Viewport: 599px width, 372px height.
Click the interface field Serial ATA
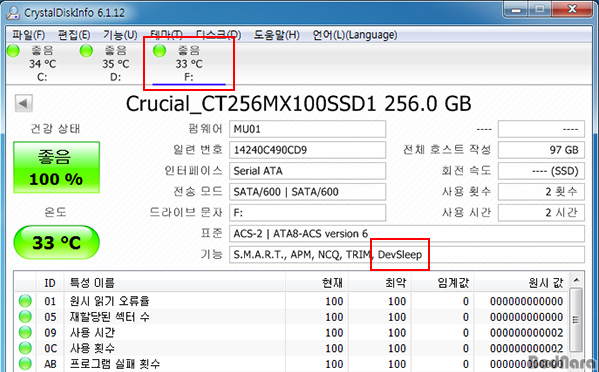(308, 171)
